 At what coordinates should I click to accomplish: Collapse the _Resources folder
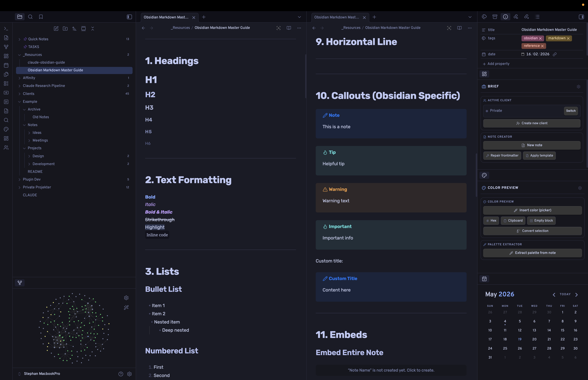point(19,55)
